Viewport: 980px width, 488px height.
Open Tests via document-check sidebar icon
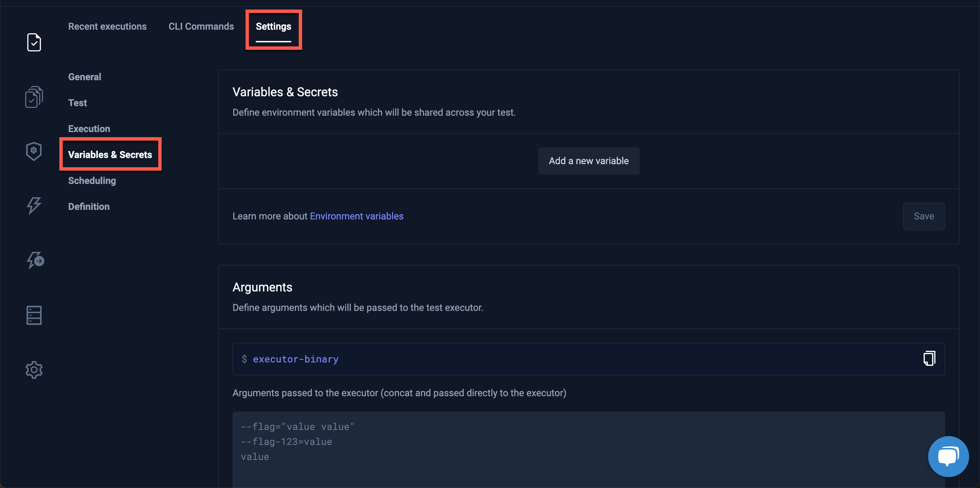tap(34, 42)
